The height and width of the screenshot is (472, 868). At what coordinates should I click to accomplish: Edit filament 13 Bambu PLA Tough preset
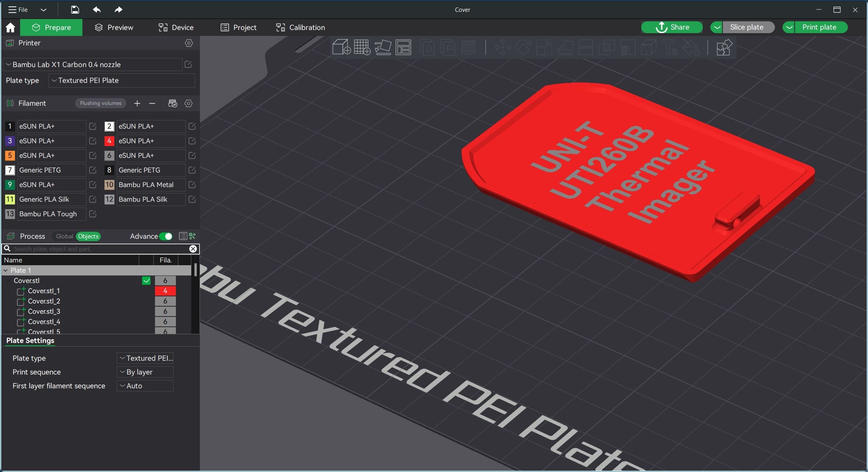pos(93,214)
